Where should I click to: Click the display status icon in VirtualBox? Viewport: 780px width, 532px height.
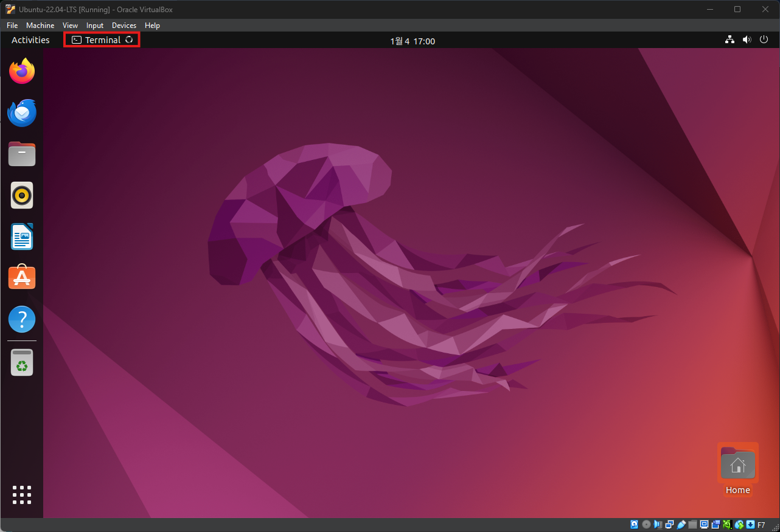704,525
